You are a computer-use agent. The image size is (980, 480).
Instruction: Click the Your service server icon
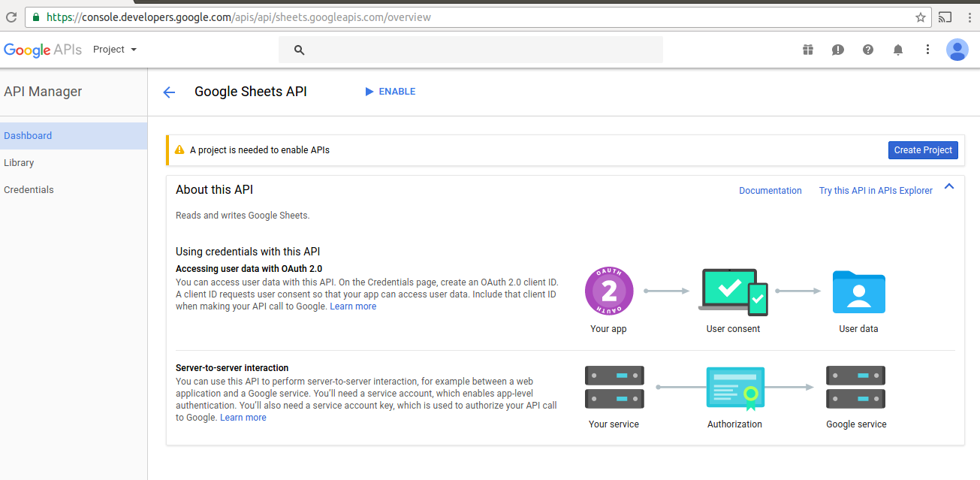614,386
